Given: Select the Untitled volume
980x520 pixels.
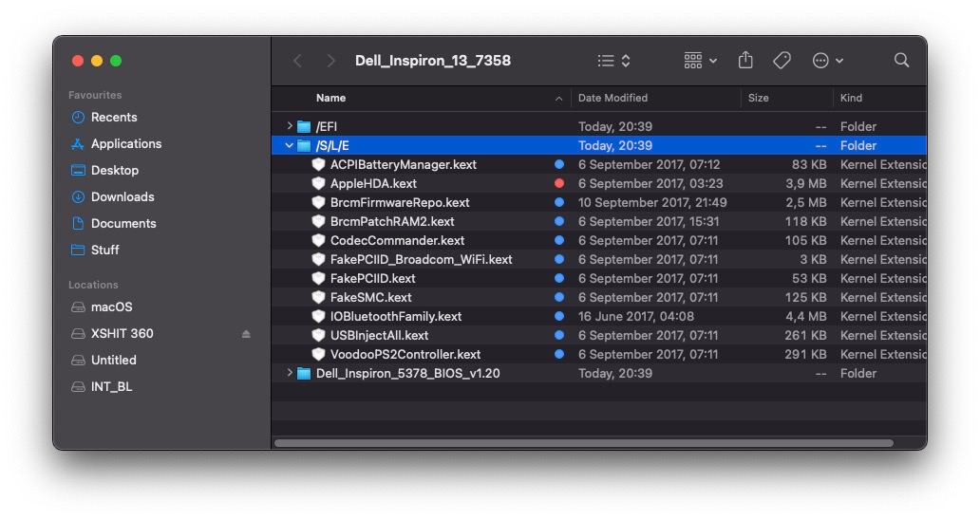Looking at the screenshot, I should [x=104, y=361].
